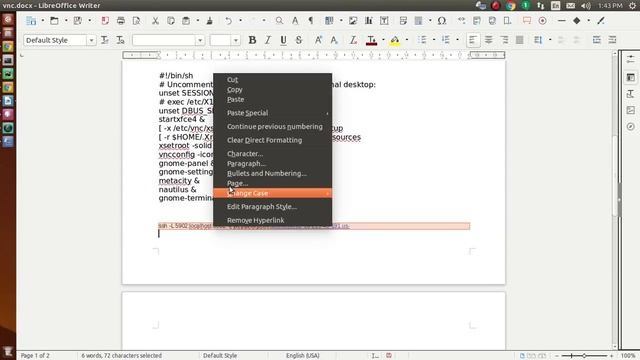Open the font size dropdown arrow
The width and height of the screenshot is (640, 360).
(x=236, y=40)
